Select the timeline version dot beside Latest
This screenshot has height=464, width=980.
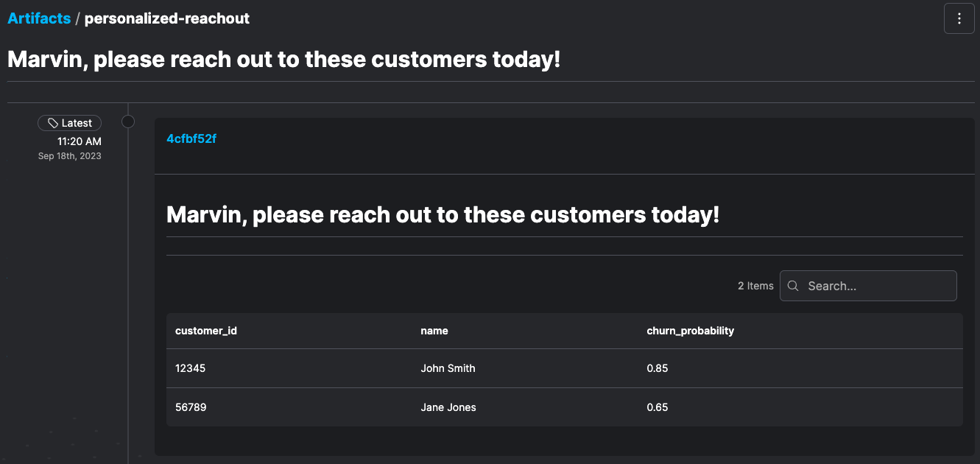pyautogui.click(x=128, y=121)
